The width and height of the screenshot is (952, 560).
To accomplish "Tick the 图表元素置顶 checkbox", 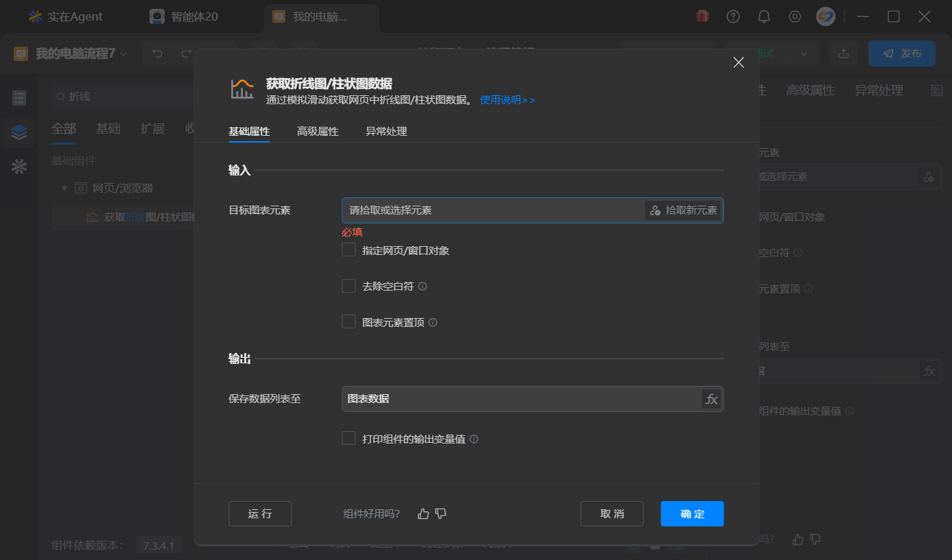I will (348, 321).
